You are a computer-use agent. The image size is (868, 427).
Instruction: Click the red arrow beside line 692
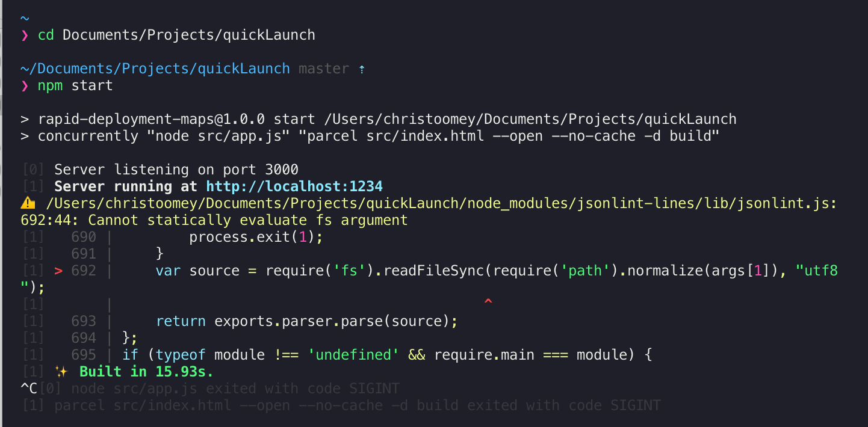[58, 271]
